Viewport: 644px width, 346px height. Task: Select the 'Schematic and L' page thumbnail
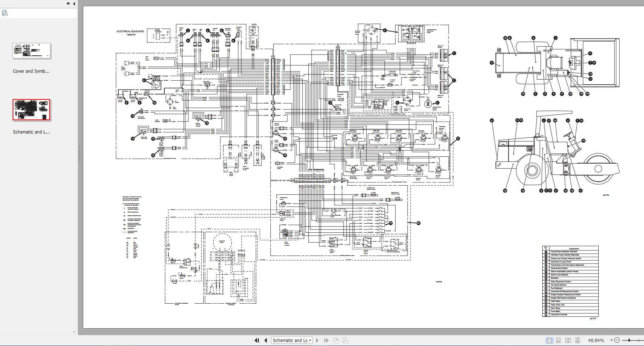point(31,110)
